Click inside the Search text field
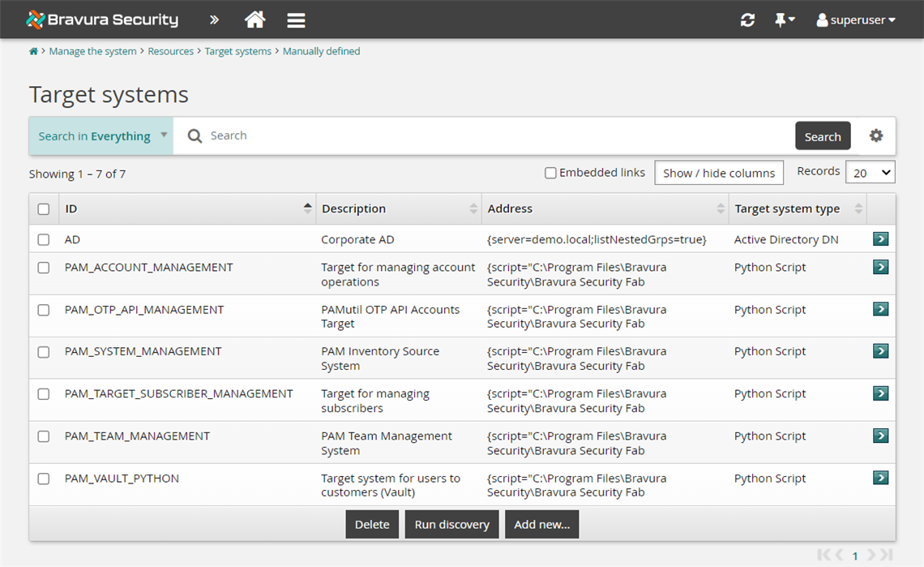The image size is (924, 567). coord(405,135)
